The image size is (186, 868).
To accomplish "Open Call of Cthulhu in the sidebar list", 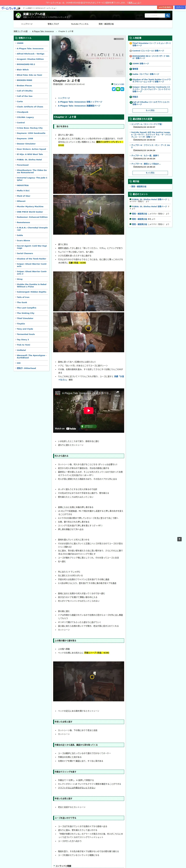I will point(25,91).
